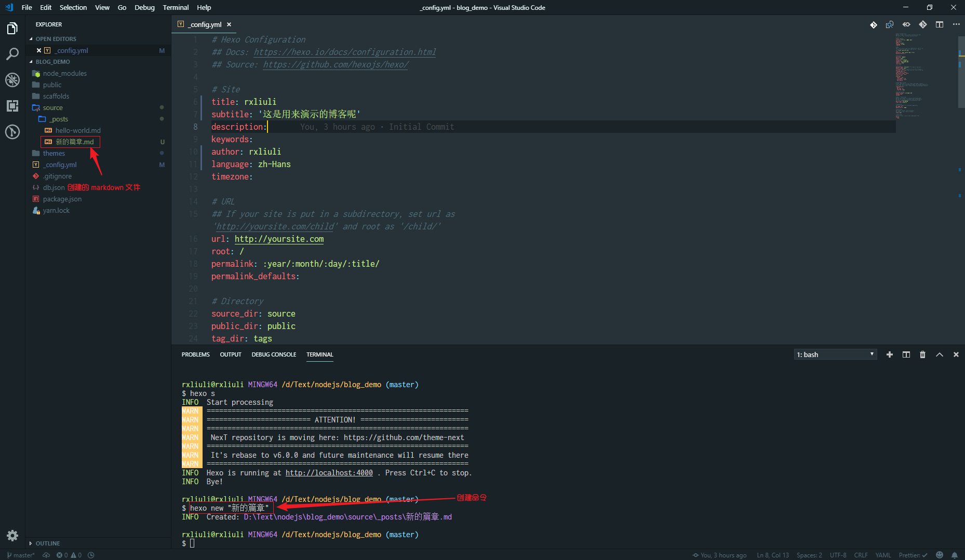Maximize the terminal panel with the up chevron
The image size is (965, 560).
pos(940,354)
